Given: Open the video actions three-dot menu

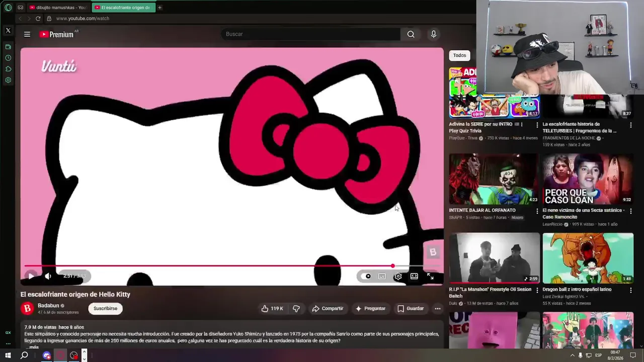Looking at the screenshot, I should (438, 309).
